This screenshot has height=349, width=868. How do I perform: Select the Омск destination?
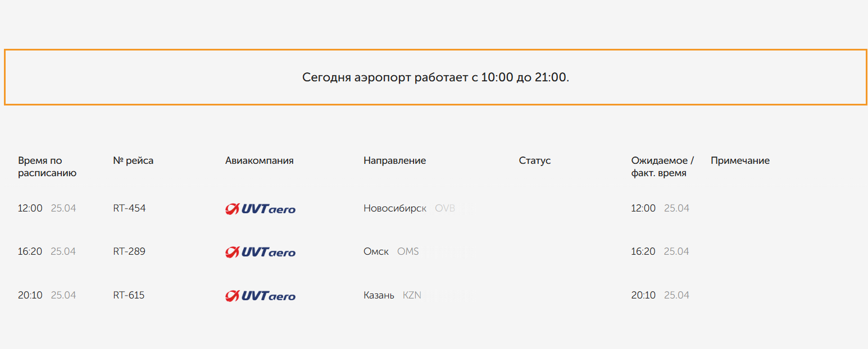click(376, 251)
